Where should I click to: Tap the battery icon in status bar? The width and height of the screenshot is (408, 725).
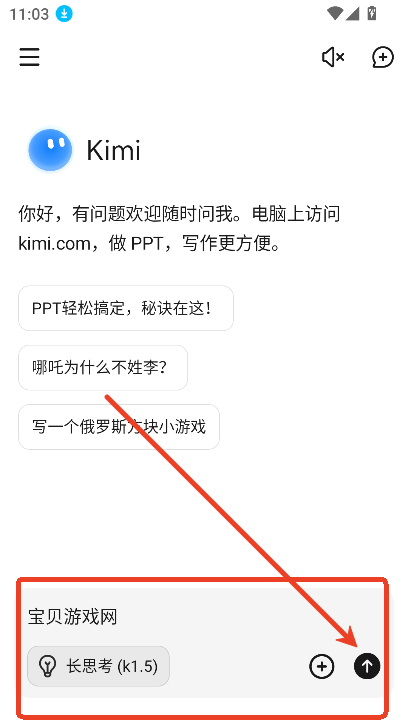[372, 13]
